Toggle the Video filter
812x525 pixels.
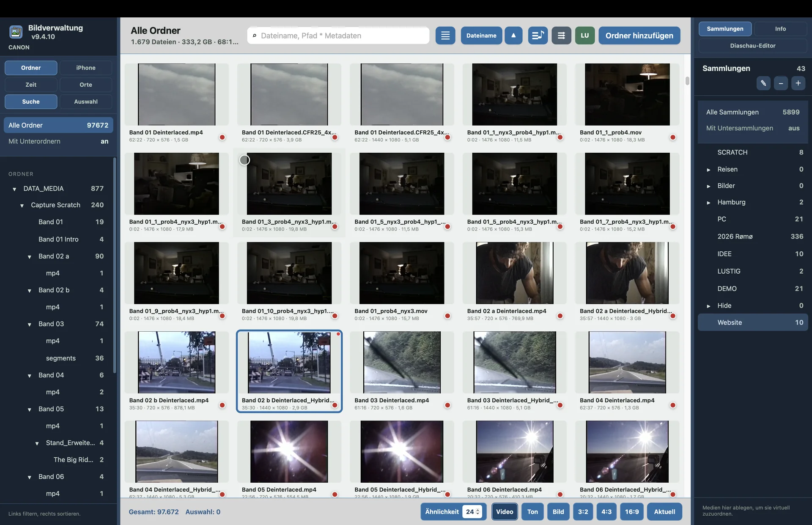505,511
